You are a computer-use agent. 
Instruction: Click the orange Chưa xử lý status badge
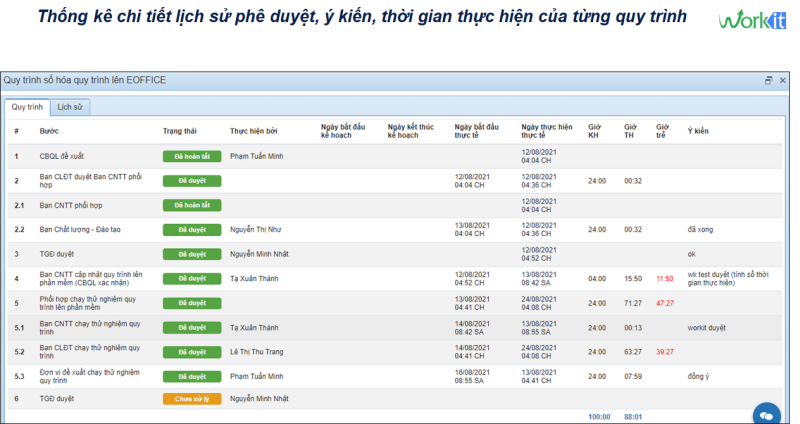tap(191, 399)
